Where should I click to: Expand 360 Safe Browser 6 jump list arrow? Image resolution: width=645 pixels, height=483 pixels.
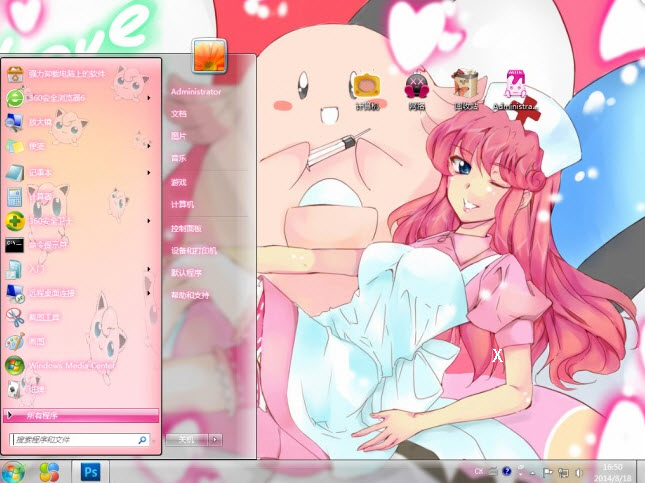(148, 98)
